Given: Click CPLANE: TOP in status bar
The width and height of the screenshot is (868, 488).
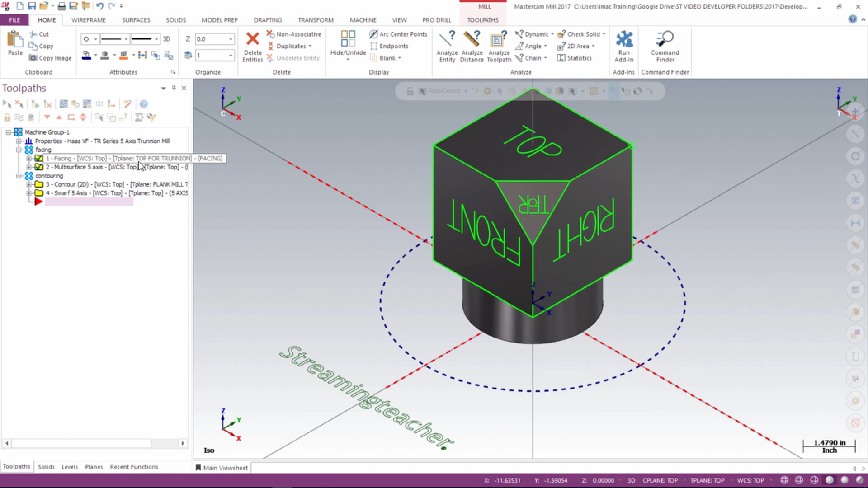Looking at the screenshot, I should [660, 480].
